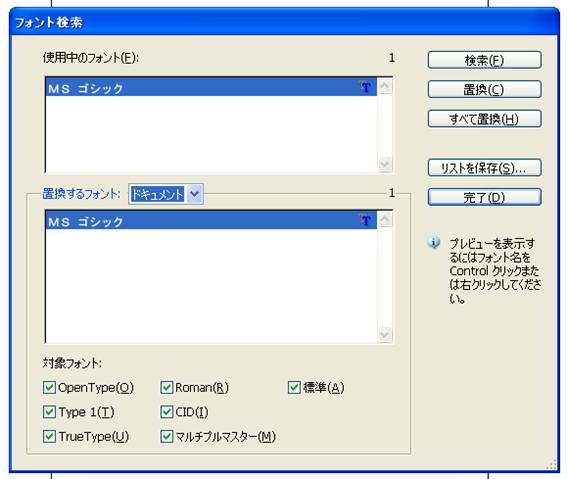
Task: Uncheck the Roman(R) checkbox
Action: tap(167, 387)
